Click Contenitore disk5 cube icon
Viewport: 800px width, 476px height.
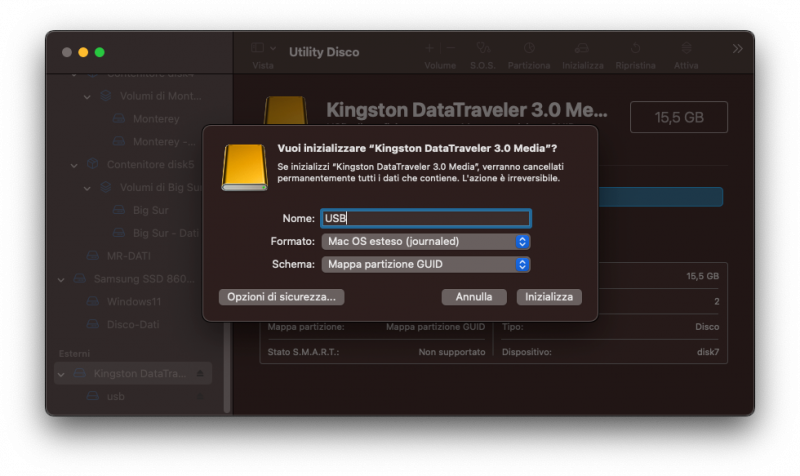[x=92, y=164]
